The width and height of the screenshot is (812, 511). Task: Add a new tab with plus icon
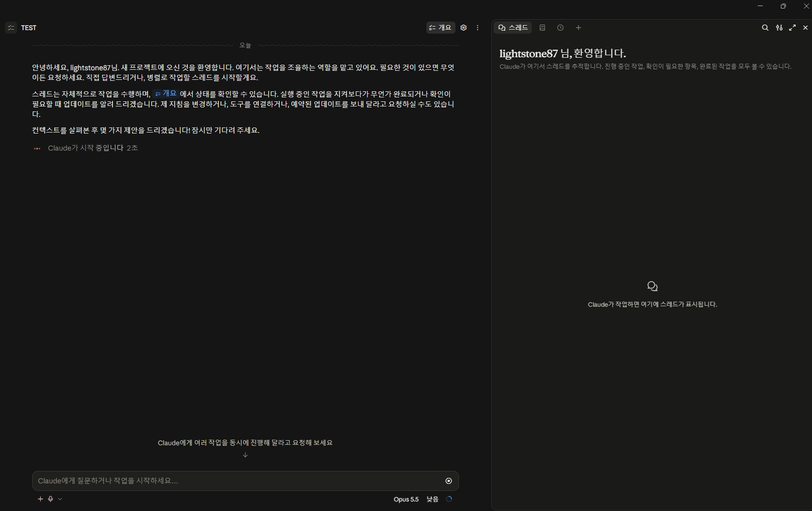pos(578,28)
